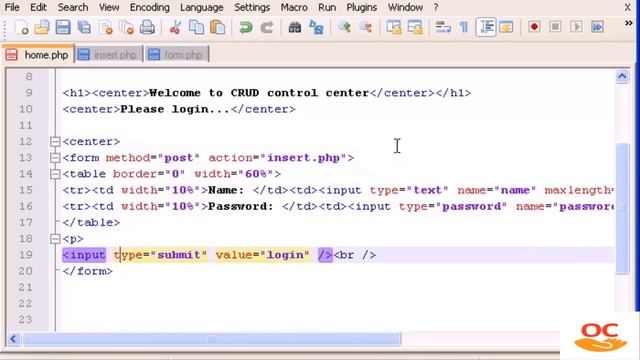Image resolution: width=640 pixels, height=360 pixels.
Task: Toggle the Word wrap toolbar icon
Action: 443,27
